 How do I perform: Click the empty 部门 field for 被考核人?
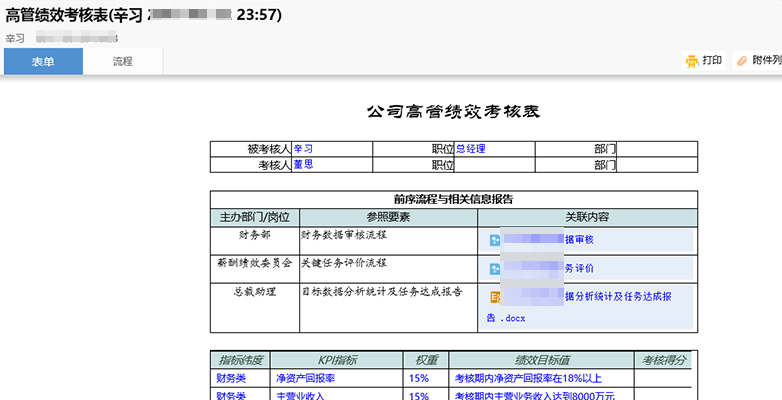click(x=655, y=149)
